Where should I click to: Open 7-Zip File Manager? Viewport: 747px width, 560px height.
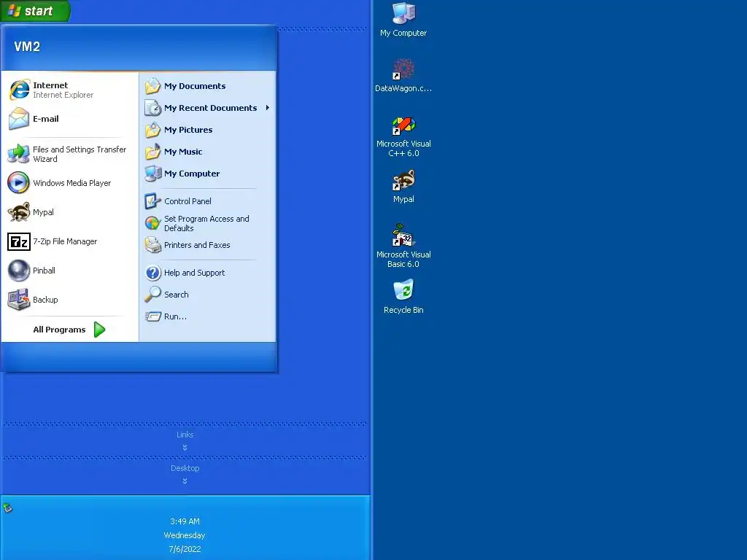coord(70,241)
